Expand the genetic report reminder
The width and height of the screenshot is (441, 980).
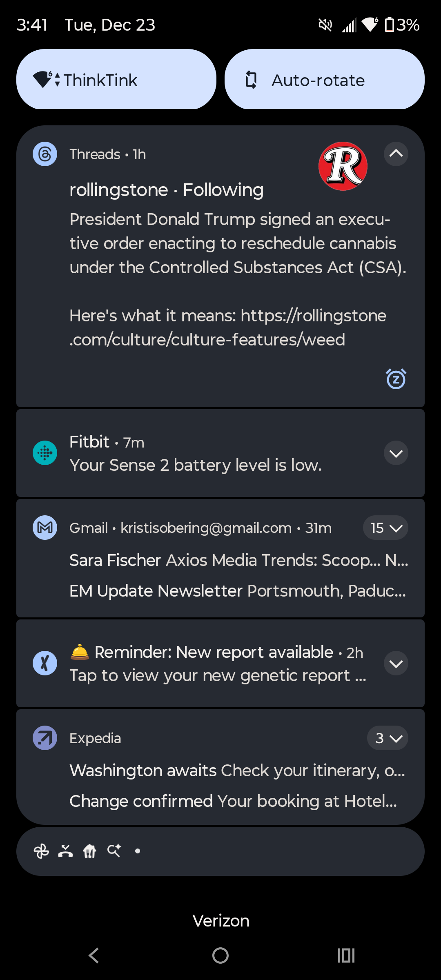pos(396,663)
